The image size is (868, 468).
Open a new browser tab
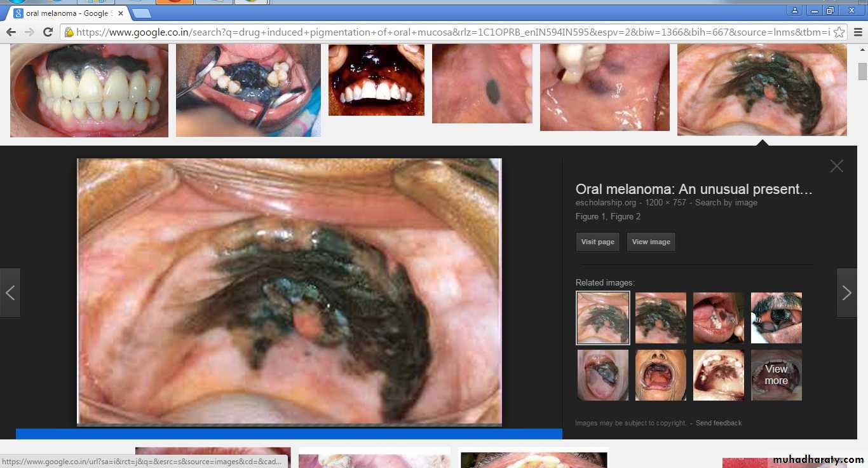pos(142,13)
